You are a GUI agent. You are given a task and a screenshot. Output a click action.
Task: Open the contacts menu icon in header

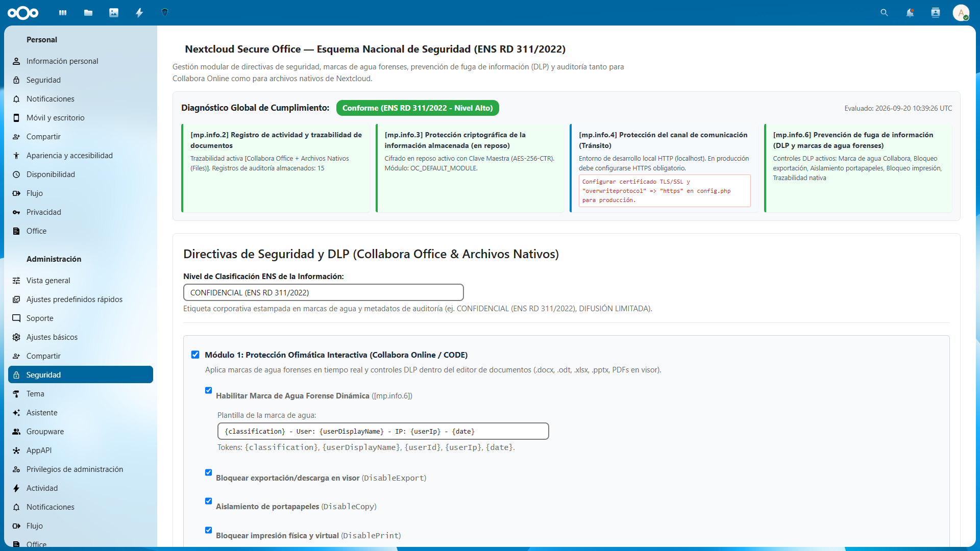coord(936,13)
